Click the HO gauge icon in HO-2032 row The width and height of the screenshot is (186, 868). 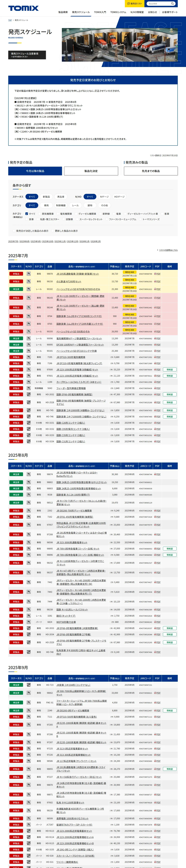[x=29, y=394]
